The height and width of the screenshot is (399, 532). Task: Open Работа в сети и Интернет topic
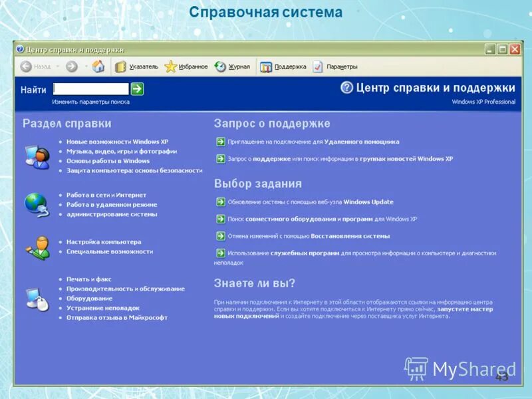pos(106,195)
